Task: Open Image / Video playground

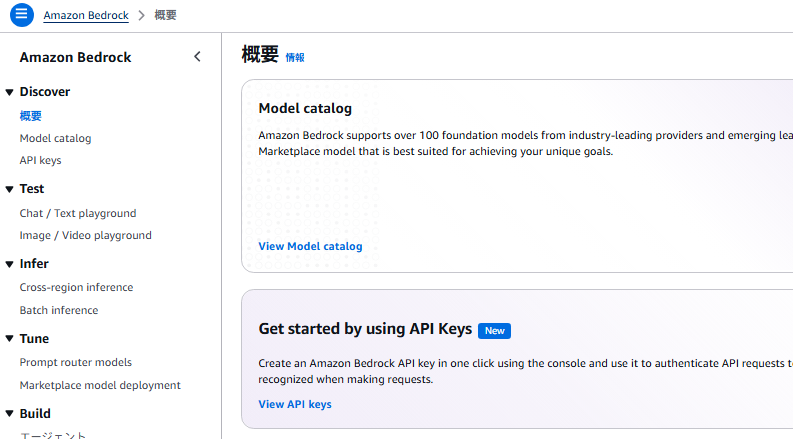Action: 86,235
